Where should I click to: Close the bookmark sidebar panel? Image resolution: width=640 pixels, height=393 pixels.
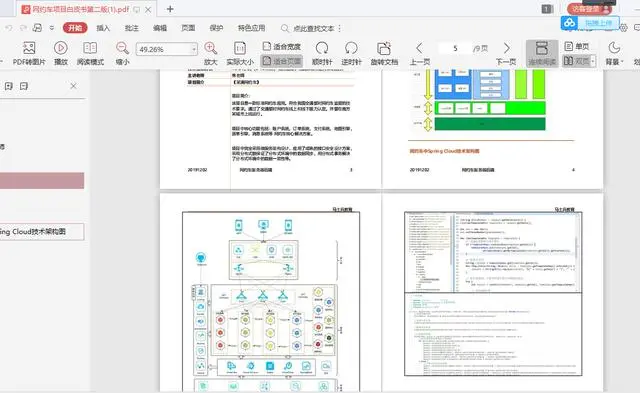(x=73, y=86)
